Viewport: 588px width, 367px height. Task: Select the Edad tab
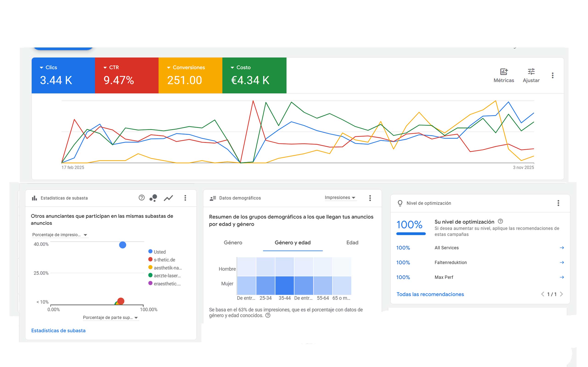coord(352,242)
